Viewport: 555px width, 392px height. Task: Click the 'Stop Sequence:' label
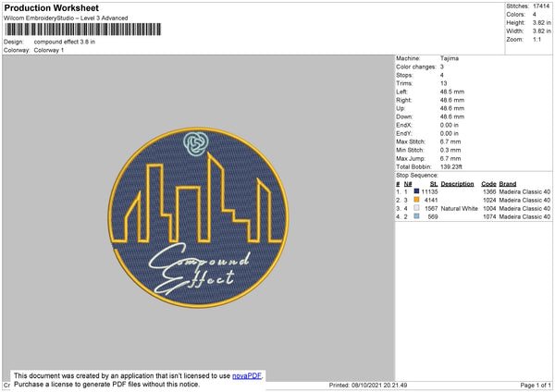tap(417, 176)
